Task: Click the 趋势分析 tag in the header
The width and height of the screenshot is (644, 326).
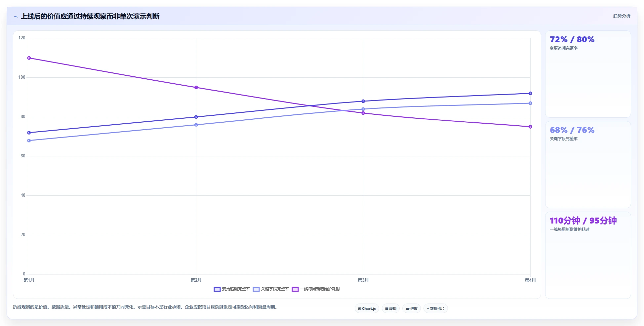Action: click(622, 16)
